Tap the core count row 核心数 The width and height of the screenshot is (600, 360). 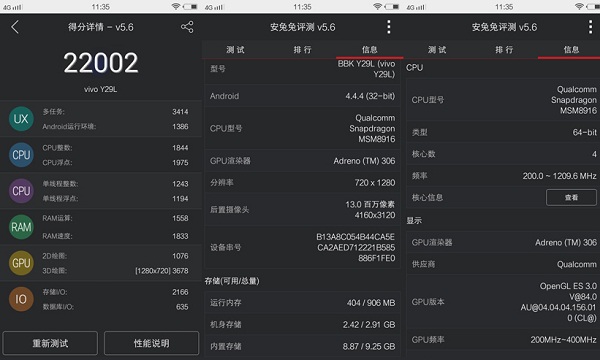[503, 154]
